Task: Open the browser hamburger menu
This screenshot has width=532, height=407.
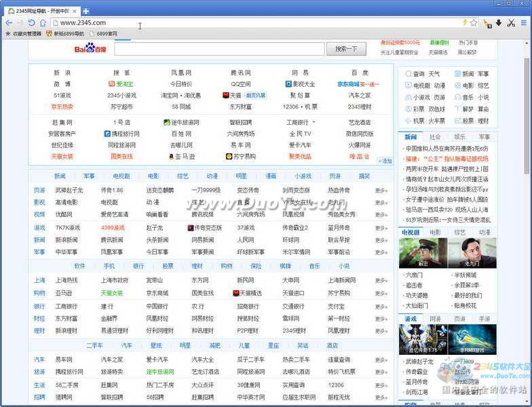Action: click(524, 23)
